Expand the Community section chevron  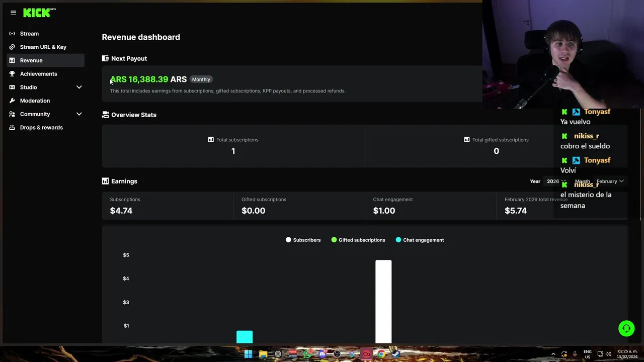79,114
